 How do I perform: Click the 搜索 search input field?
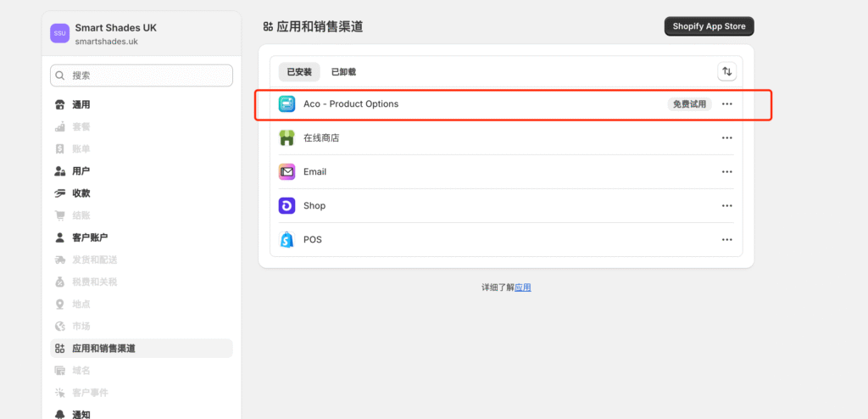(142, 75)
